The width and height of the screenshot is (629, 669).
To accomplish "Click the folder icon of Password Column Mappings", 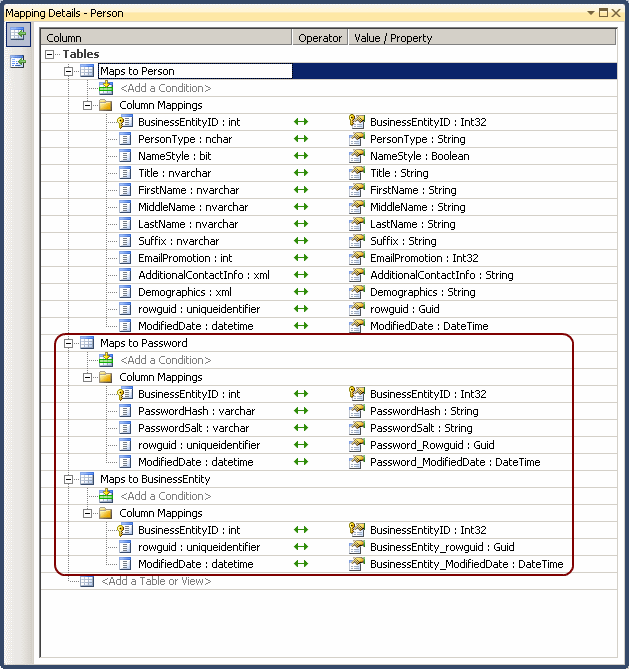I will click(x=105, y=377).
